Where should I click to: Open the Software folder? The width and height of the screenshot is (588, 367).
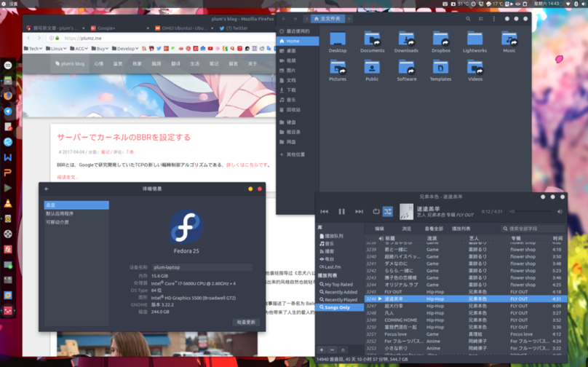[407, 70]
